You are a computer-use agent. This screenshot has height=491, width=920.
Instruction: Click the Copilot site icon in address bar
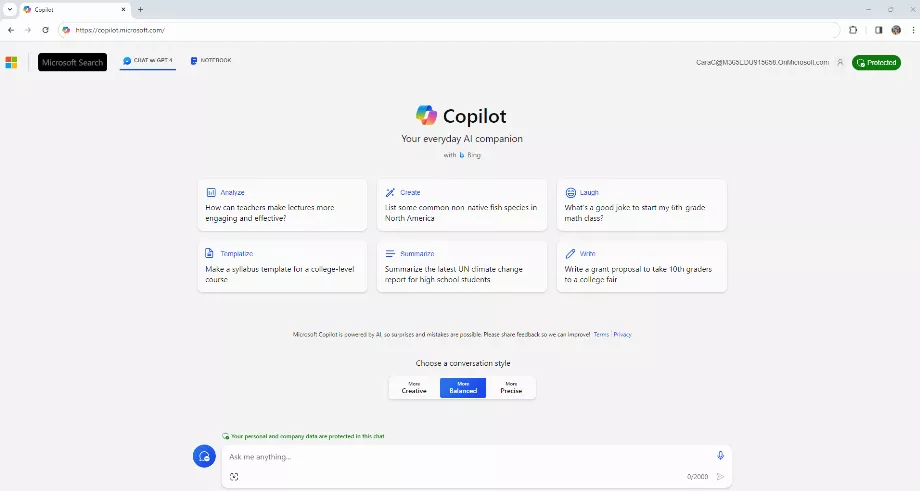66,30
